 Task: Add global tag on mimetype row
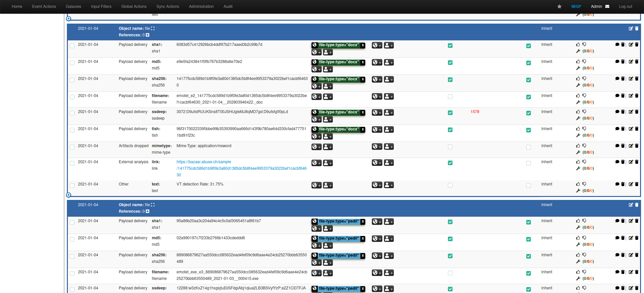coord(316,147)
